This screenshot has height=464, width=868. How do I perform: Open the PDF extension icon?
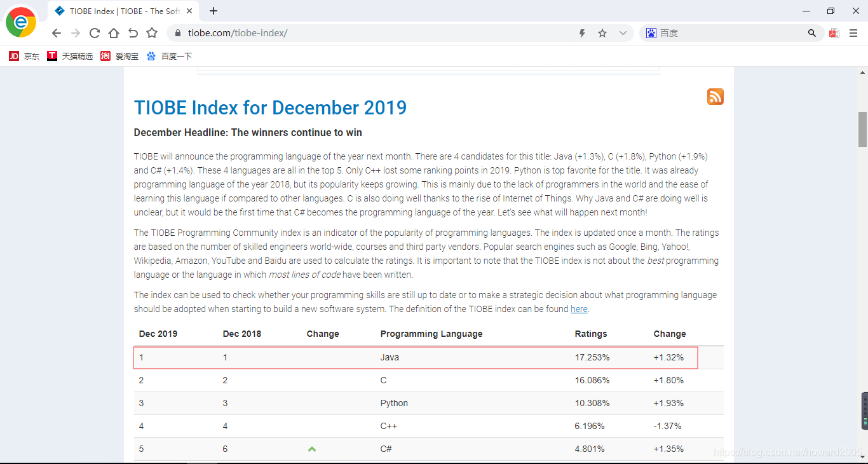tap(834, 33)
